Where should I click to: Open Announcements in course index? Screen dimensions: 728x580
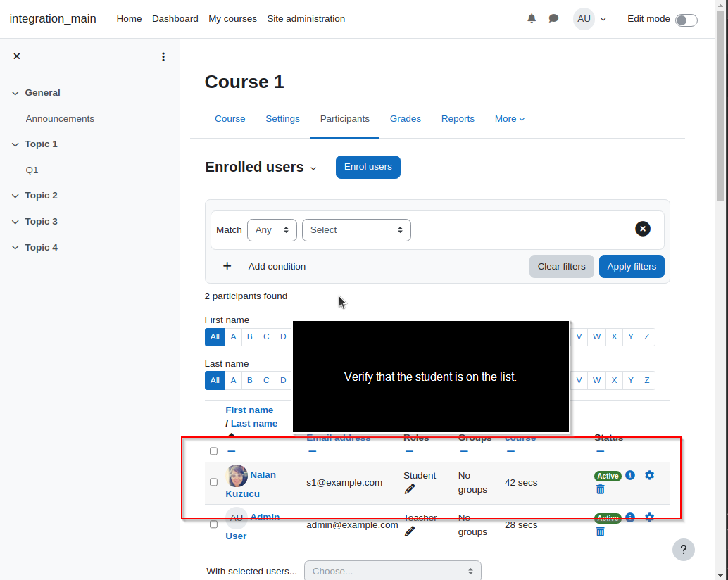(x=60, y=119)
